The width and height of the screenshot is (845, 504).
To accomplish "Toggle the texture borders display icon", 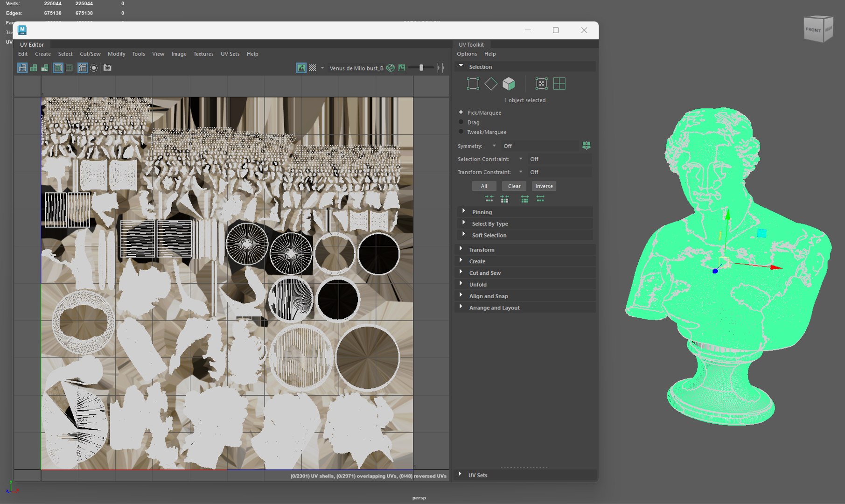I will point(58,68).
